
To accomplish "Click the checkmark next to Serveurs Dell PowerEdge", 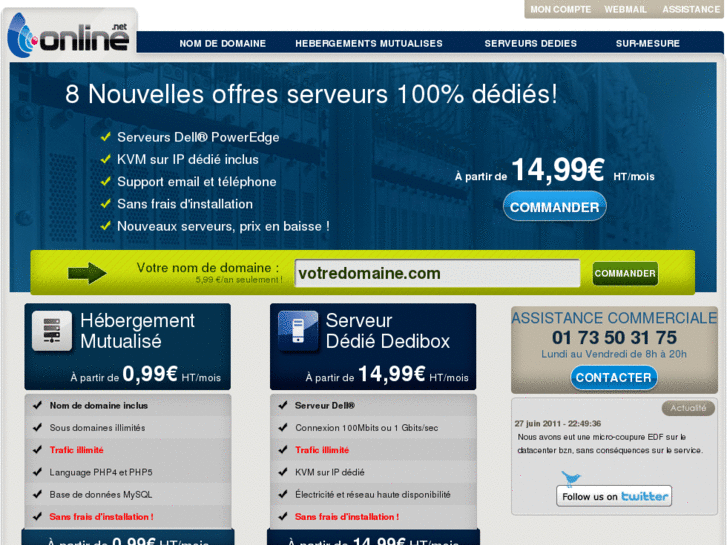I will pyautogui.click(x=106, y=137).
